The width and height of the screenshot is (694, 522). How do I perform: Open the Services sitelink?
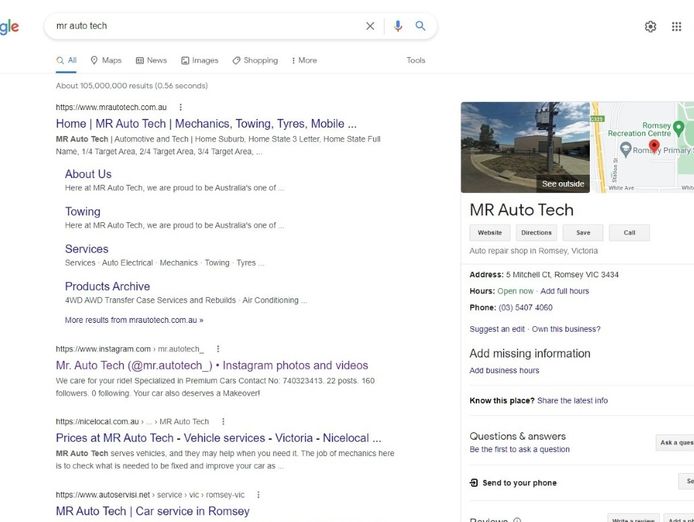coord(87,249)
